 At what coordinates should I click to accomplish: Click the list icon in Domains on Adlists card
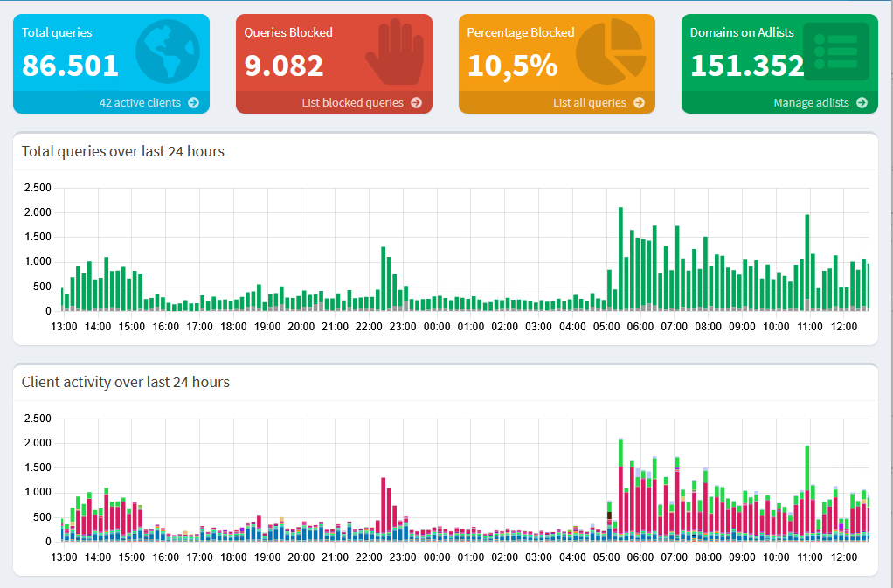836,52
